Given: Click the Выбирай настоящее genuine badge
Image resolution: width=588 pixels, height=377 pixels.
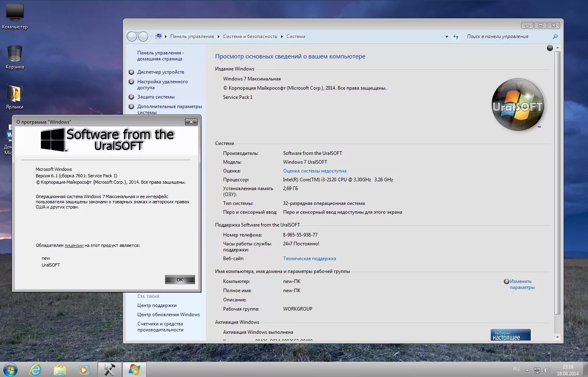Looking at the screenshot, I should pyautogui.click(x=510, y=335).
